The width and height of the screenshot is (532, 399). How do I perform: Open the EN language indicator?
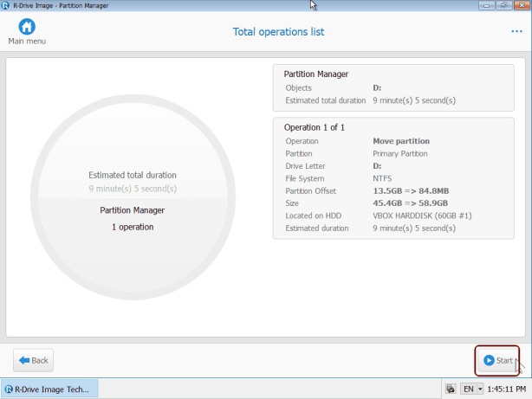coord(469,389)
